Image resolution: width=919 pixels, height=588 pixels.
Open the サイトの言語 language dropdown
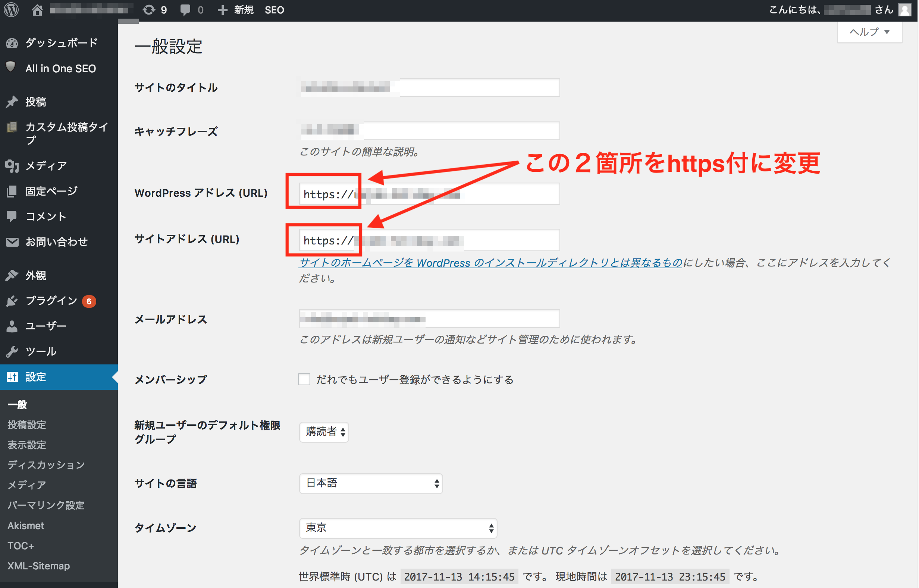coord(370,483)
